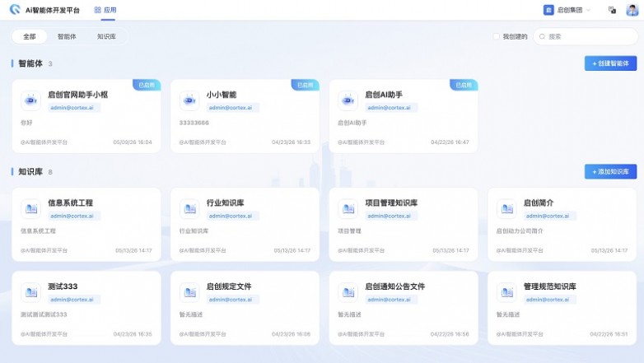Click the 创建智能体 button
644x363 pixels.
point(610,63)
